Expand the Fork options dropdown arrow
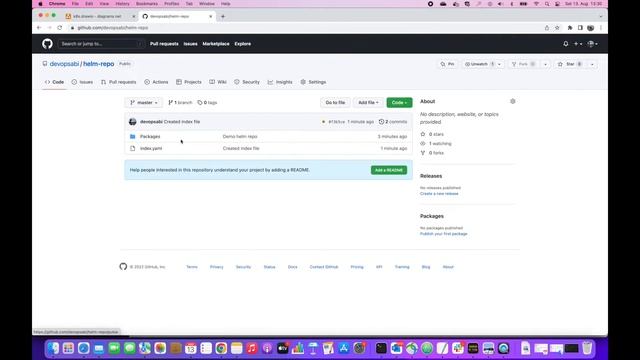 click(545, 64)
